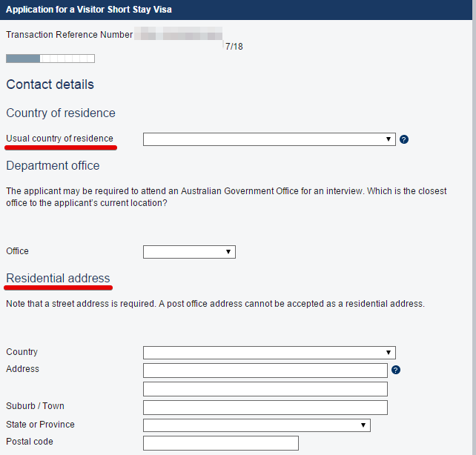Click the Residential address section heading
The height and width of the screenshot is (455, 476).
pos(58,278)
